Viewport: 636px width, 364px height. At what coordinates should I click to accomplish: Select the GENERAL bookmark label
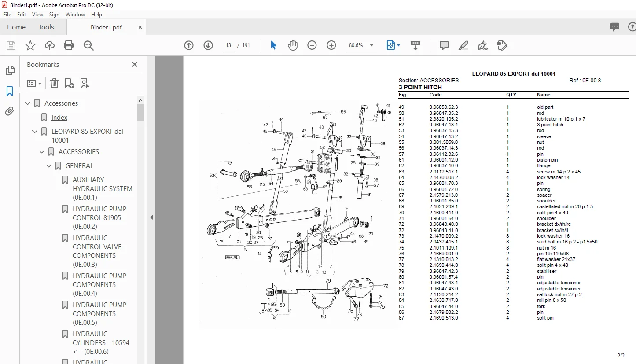pyautogui.click(x=79, y=166)
